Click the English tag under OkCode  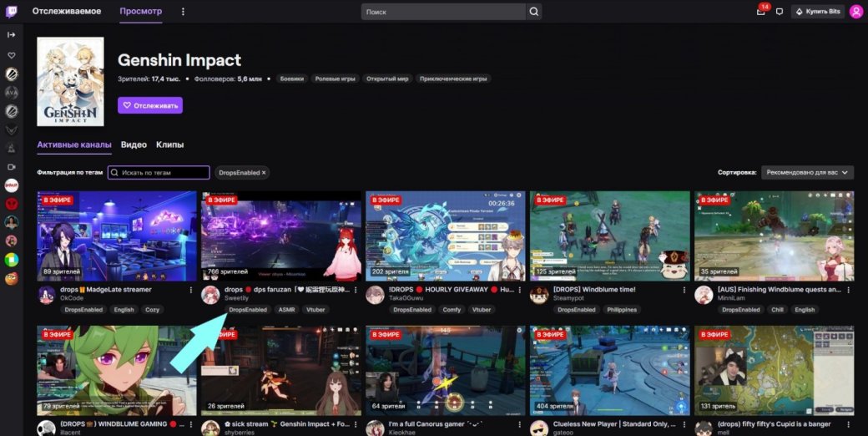[x=124, y=310]
